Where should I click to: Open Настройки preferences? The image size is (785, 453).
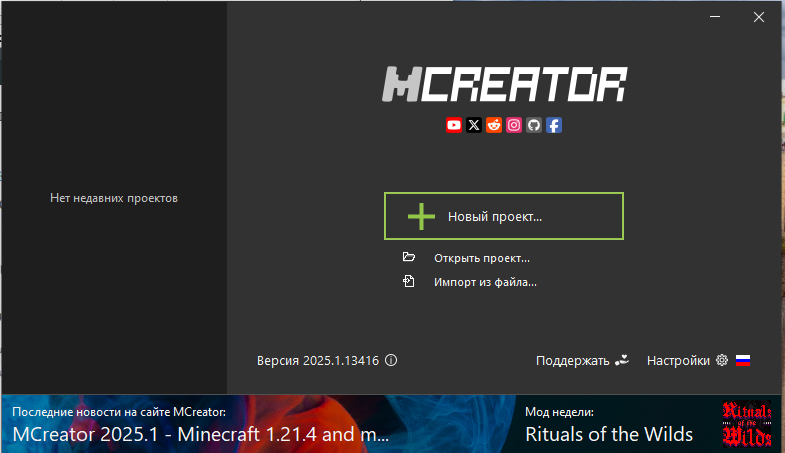[678, 360]
